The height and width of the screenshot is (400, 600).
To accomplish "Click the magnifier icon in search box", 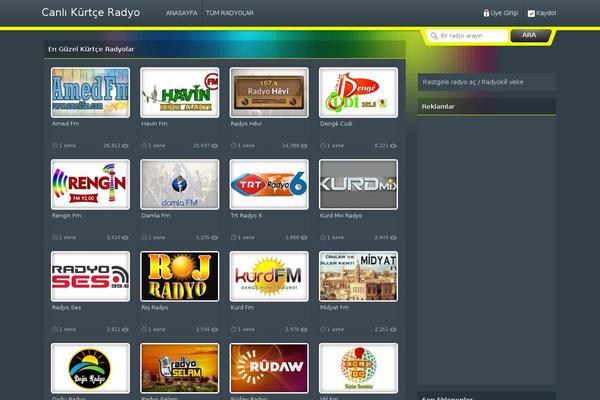I will (x=434, y=36).
